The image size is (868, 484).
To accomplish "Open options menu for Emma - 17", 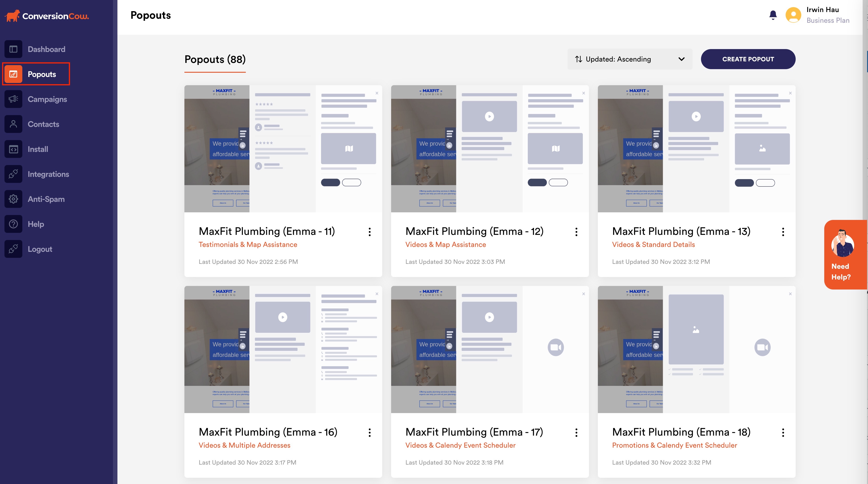I will 576,432.
